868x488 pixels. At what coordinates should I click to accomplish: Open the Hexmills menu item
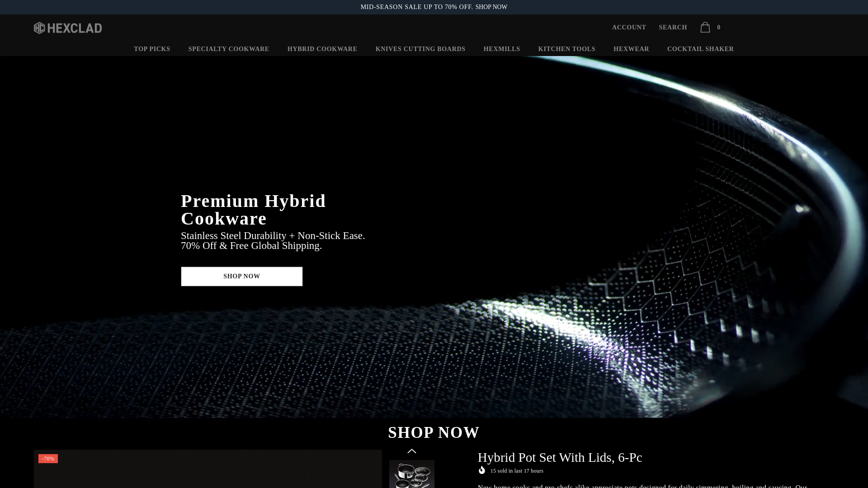click(502, 49)
